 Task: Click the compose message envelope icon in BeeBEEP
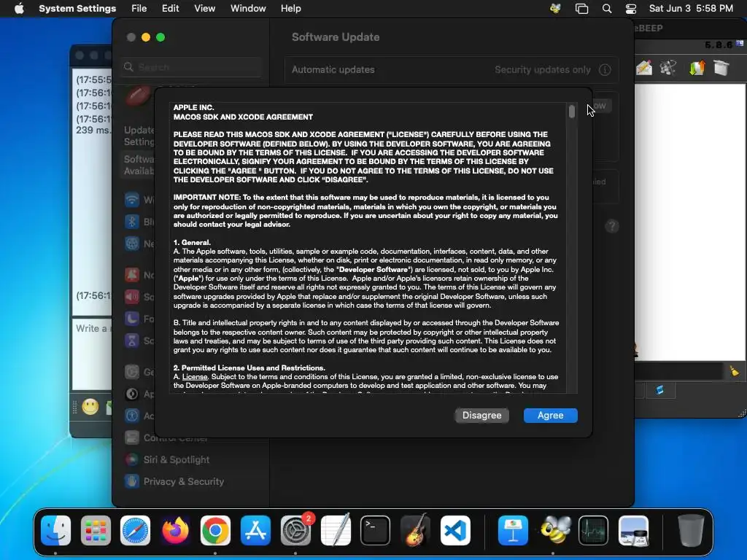click(x=644, y=68)
